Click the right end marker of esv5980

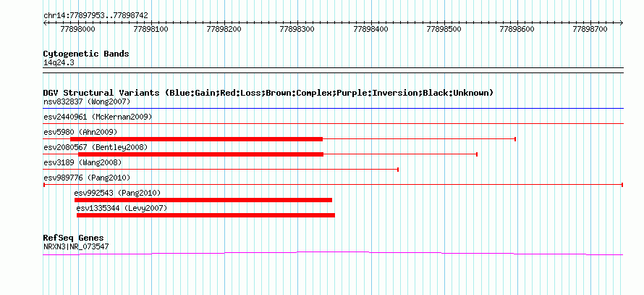pos(515,139)
